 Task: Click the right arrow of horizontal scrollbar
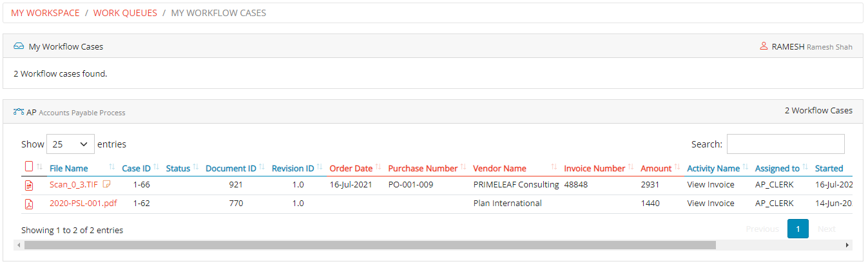[847, 245]
